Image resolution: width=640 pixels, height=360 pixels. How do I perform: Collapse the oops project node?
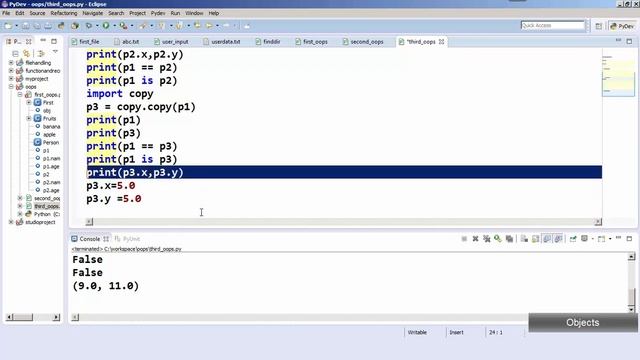[x=11, y=87]
